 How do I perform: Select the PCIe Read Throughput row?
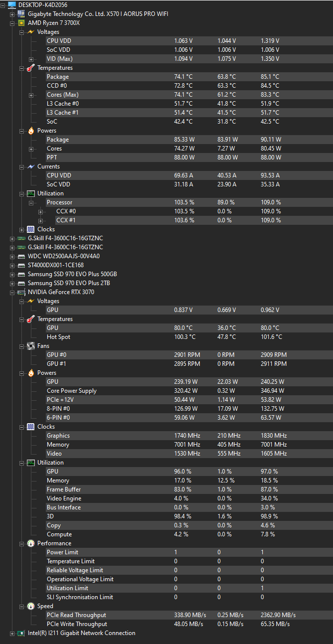[x=189, y=615]
